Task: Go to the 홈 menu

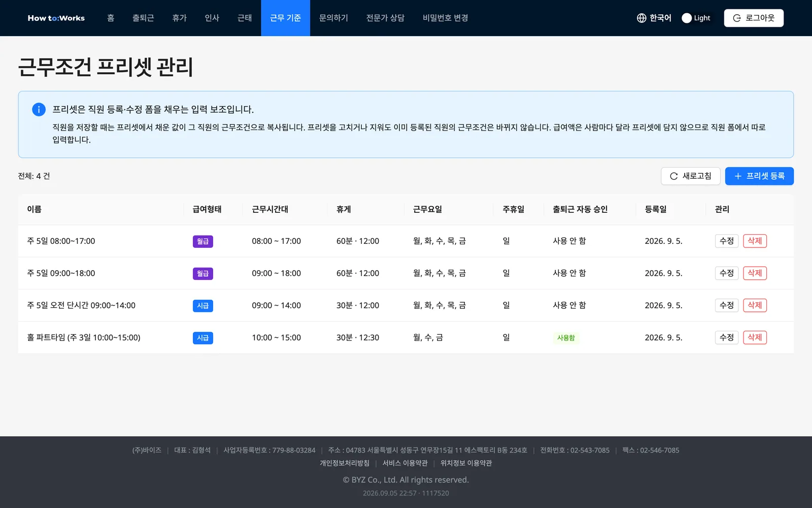Action: [x=111, y=18]
